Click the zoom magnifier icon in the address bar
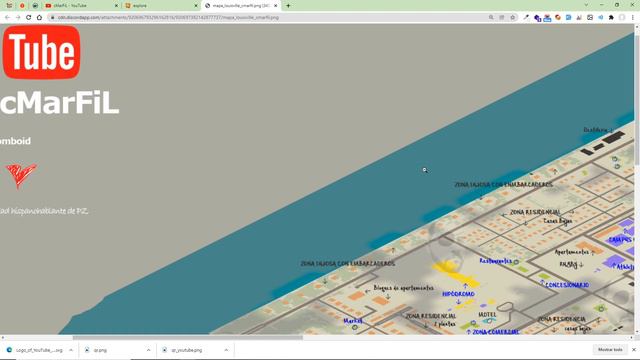The width and height of the screenshot is (640, 360). pyautogui.click(x=491, y=18)
